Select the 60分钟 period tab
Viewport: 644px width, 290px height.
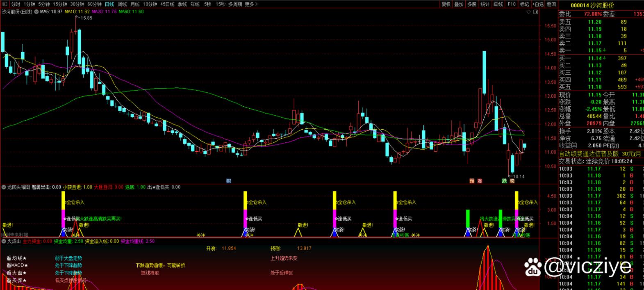[x=94, y=4]
